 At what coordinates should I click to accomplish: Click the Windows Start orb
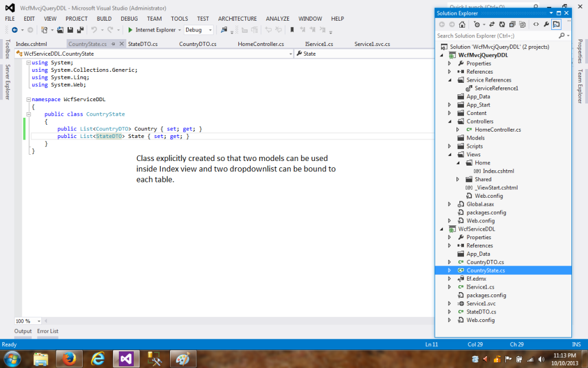pyautogui.click(x=13, y=359)
